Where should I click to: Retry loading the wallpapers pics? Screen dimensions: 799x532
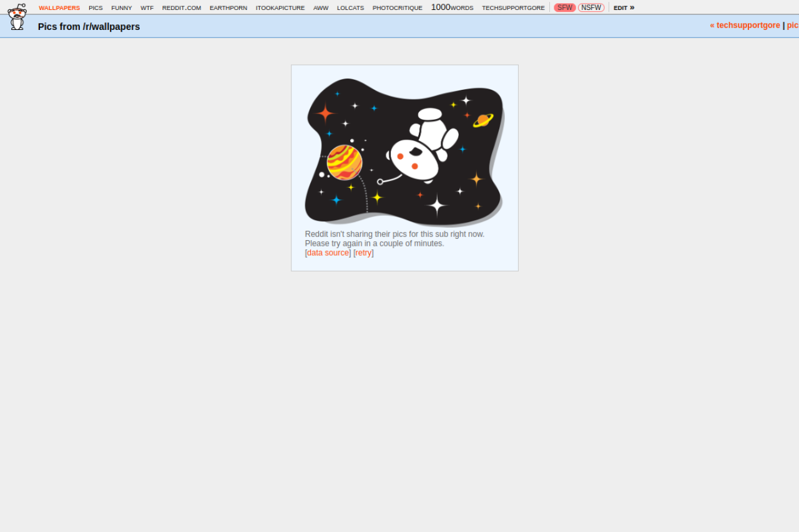[x=363, y=253]
